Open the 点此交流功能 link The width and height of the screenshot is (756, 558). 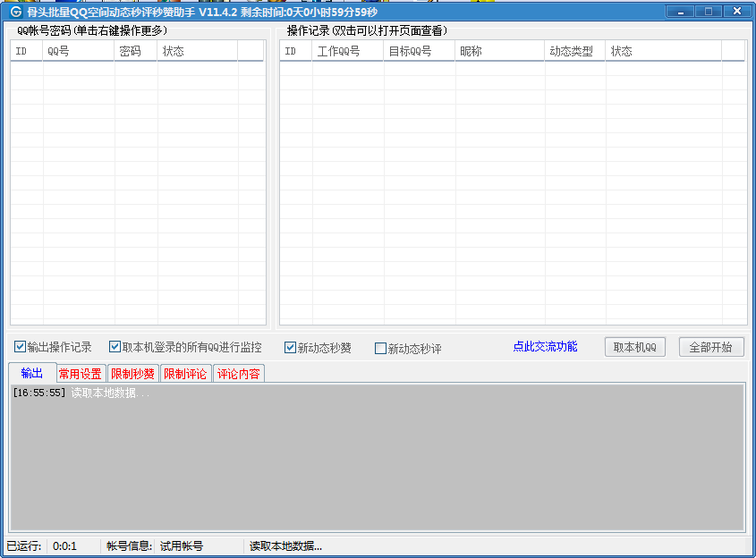click(x=545, y=346)
